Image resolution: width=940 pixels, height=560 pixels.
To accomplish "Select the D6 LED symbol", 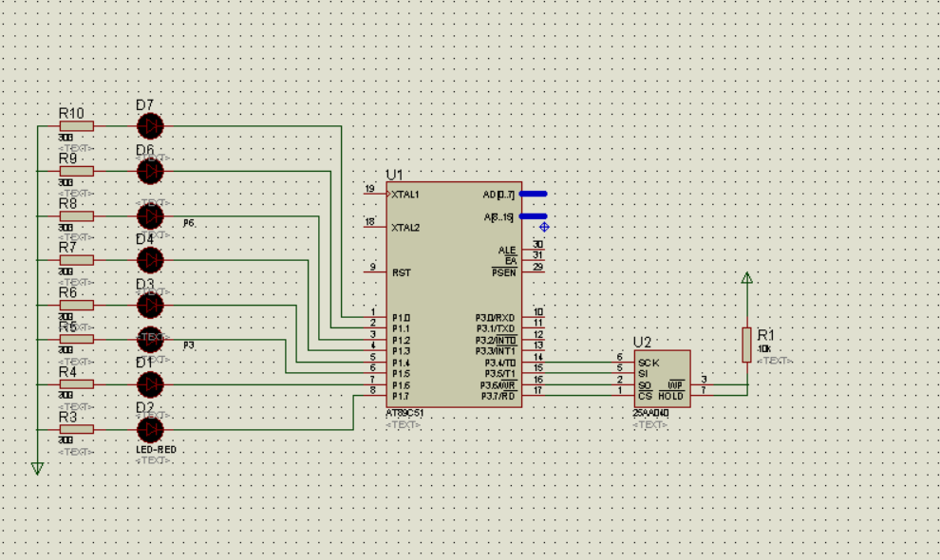I will [x=150, y=172].
